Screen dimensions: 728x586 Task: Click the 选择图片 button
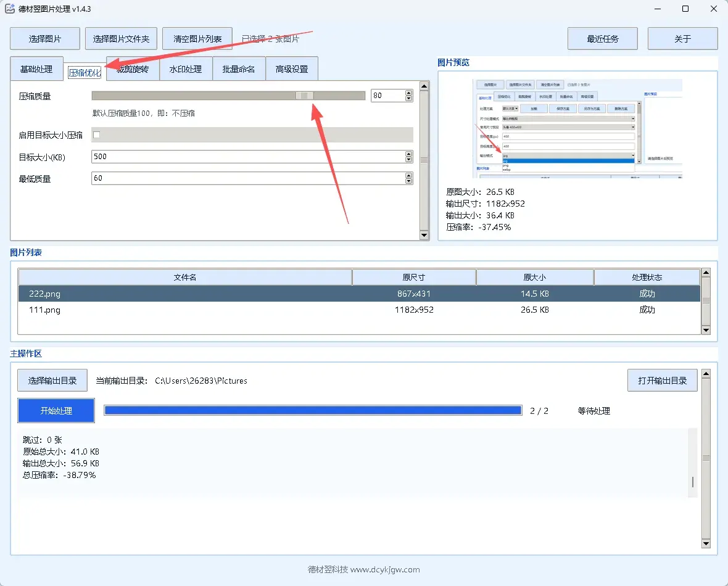click(45, 38)
